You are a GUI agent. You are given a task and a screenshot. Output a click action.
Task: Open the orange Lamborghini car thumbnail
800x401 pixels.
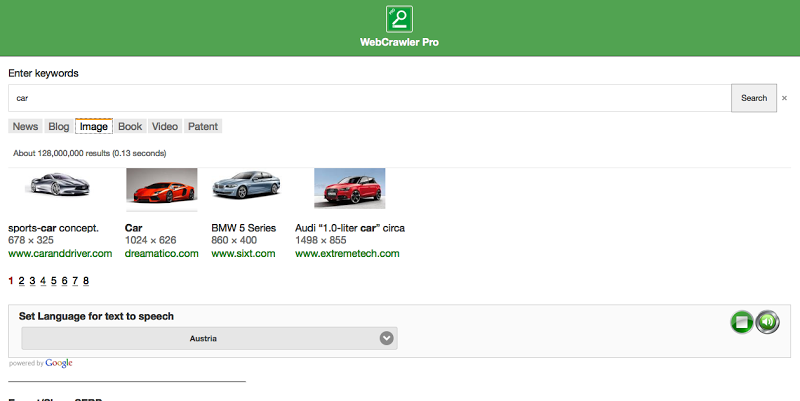point(162,189)
